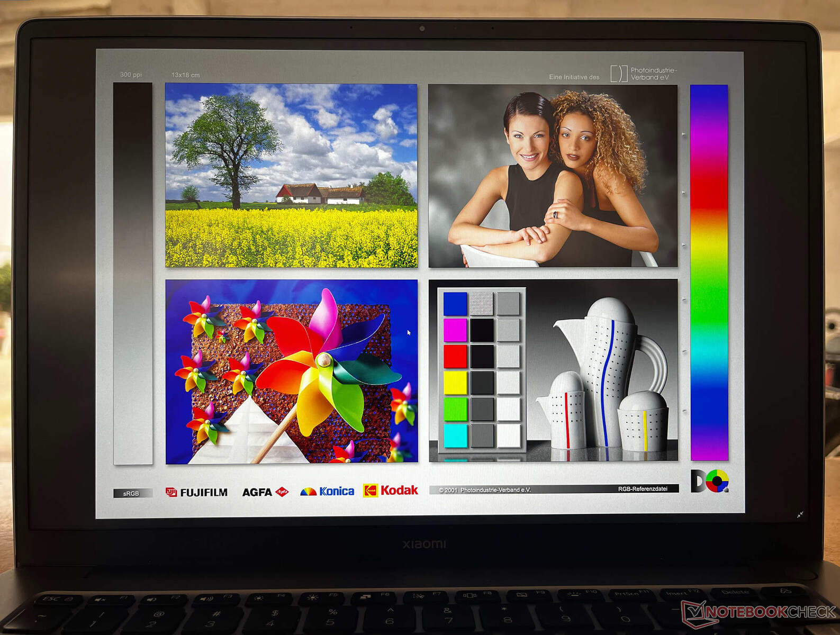Select the green color patch

455,409
